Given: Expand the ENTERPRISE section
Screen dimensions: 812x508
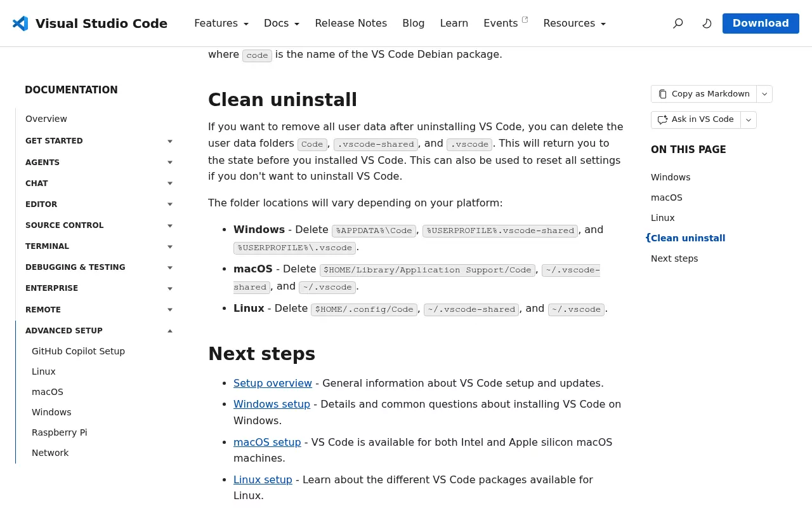Looking at the screenshot, I should [99, 288].
